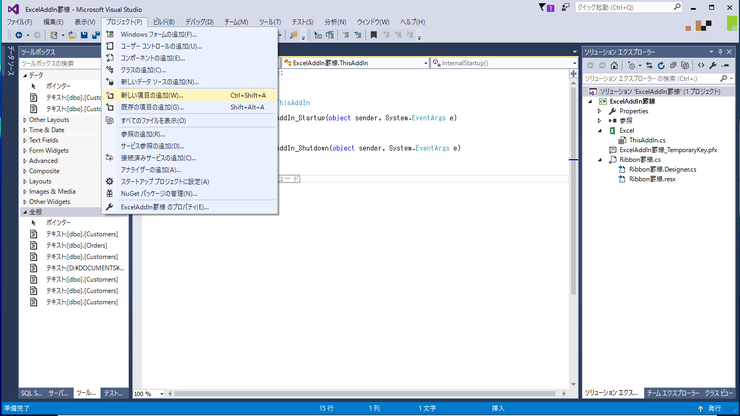Switch to the クラス ビュー tab

[x=719, y=393]
